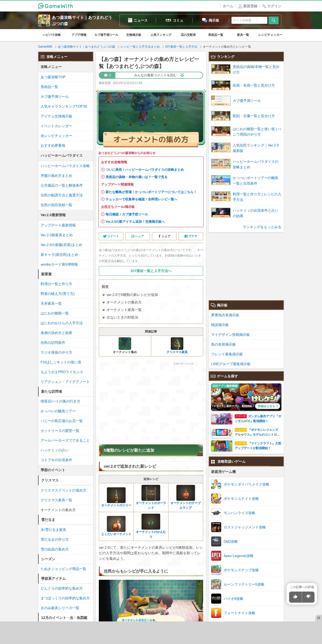The height and width of the screenshot is (644, 322).
Task: Click the ポケモンダイパリメイク攻略 game icon
Action: (216, 484)
